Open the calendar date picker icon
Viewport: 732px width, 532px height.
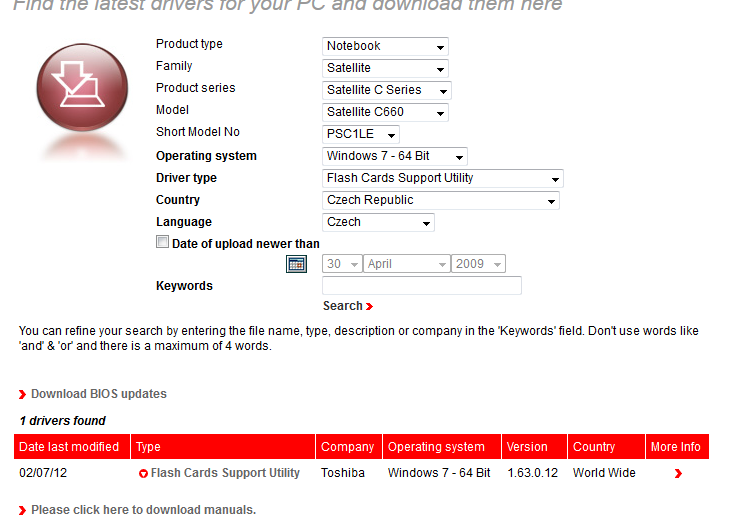296,264
